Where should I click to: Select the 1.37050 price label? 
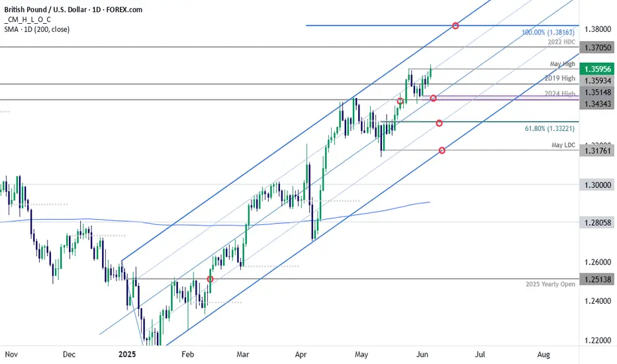pos(597,48)
